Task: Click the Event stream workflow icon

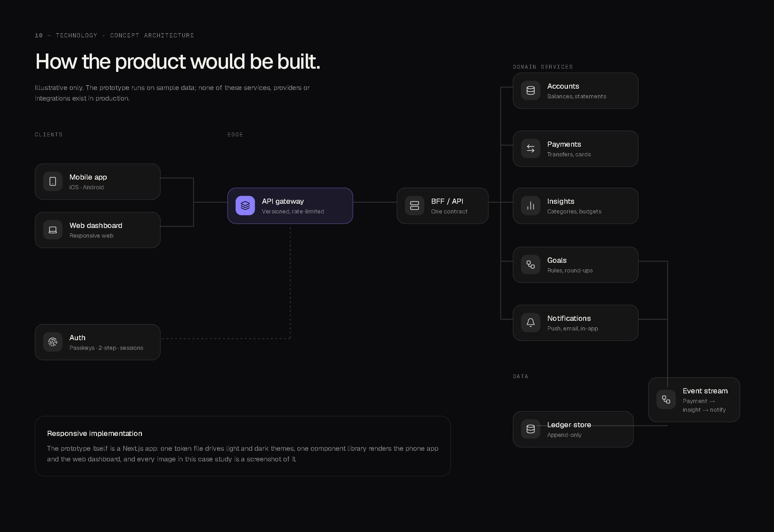Action: click(x=666, y=399)
